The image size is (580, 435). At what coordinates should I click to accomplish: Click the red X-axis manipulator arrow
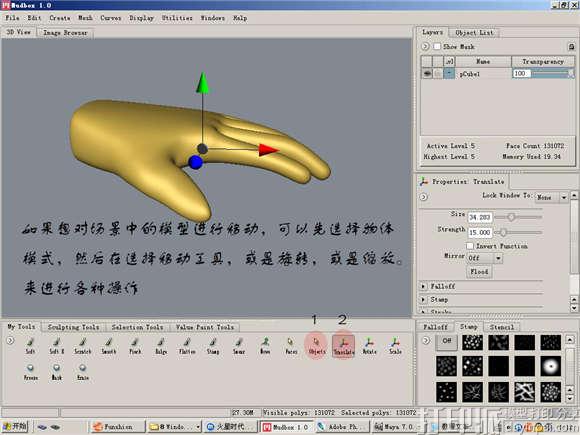click(x=268, y=150)
